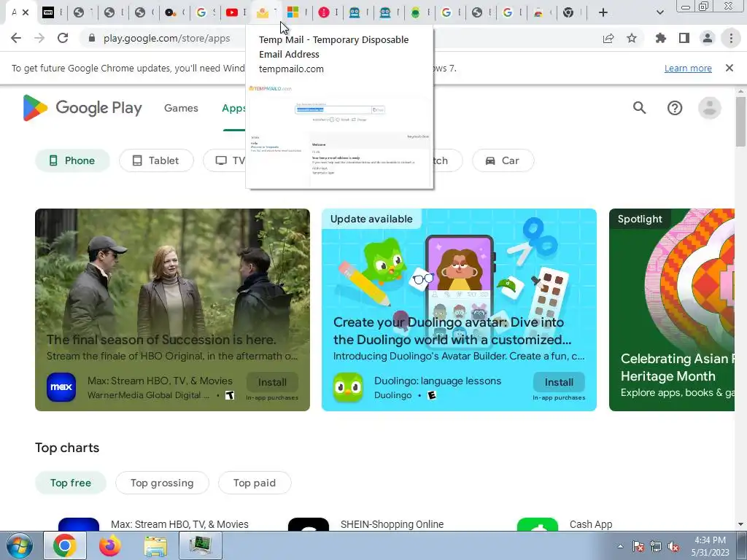Open the network tray icon

(656, 547)
